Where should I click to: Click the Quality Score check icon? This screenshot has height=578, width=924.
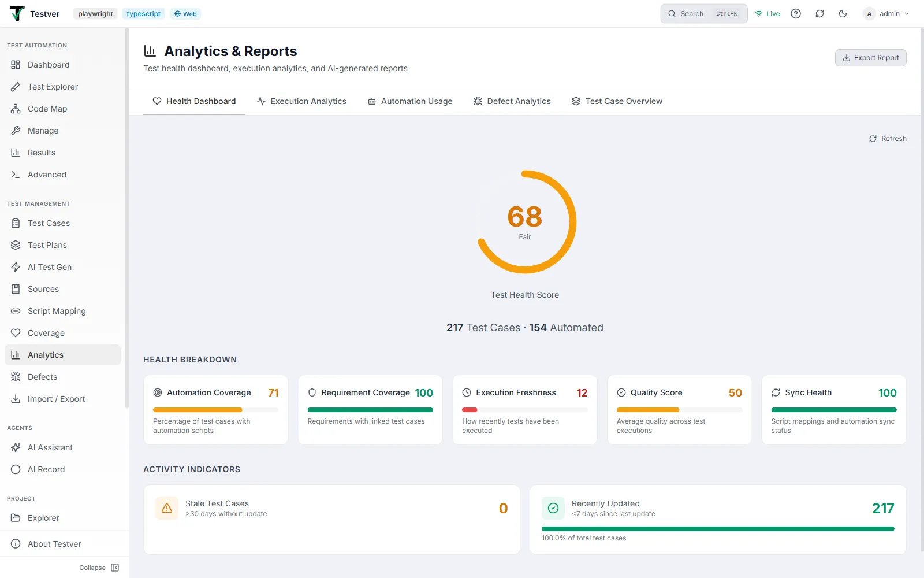tap(621, 392)
